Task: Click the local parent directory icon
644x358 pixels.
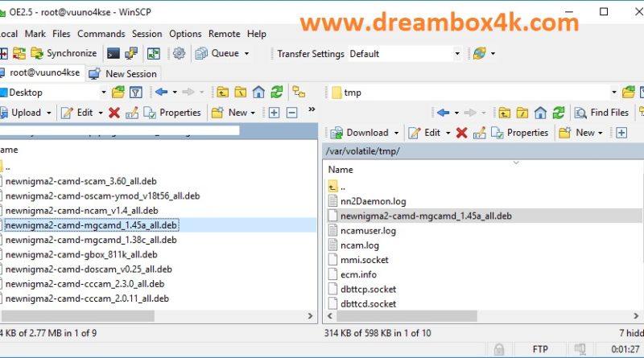Action: (223, 93)
